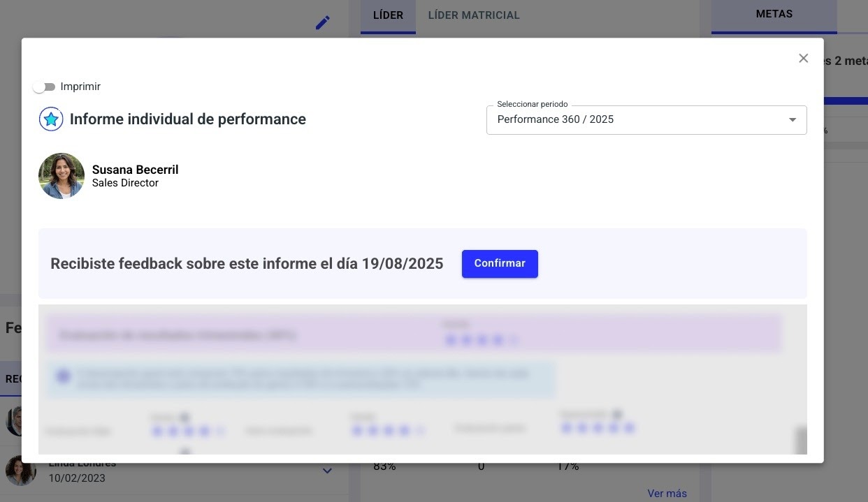The height and width of the screenshot is (502, 868).
Task: Click Susana Becerril's profile photo
Action: point(62,176)
